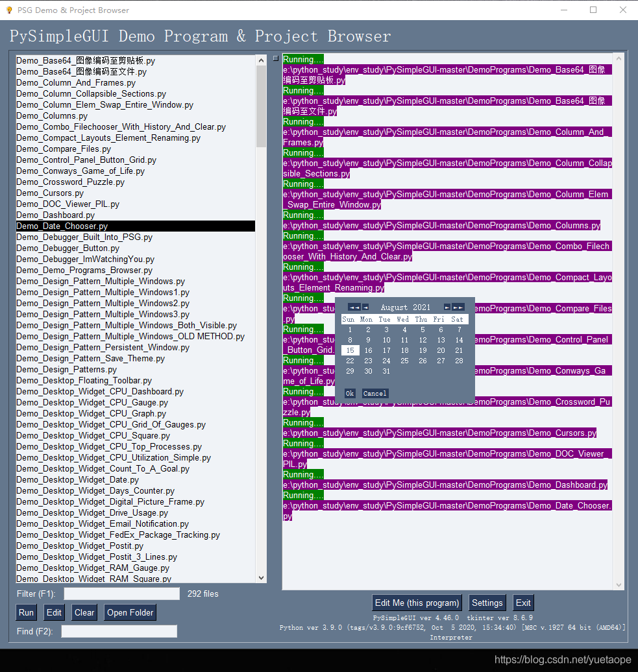Select Demo_Debugger_Button.py in the list
This screenshot has height=672, width=638.
click(136, 248)
